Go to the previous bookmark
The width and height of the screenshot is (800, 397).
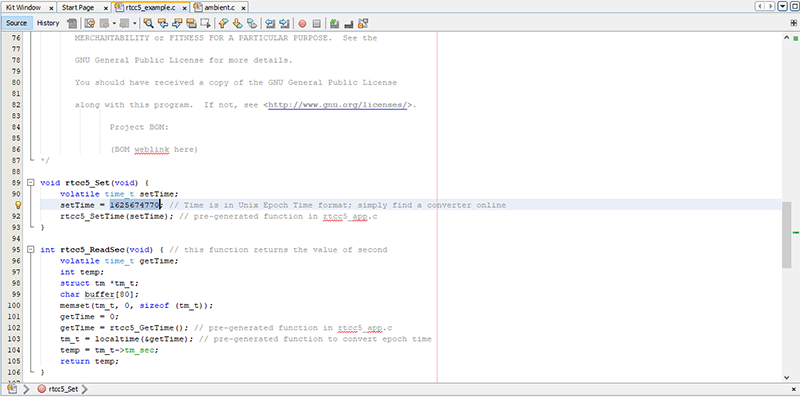point(223,23)
